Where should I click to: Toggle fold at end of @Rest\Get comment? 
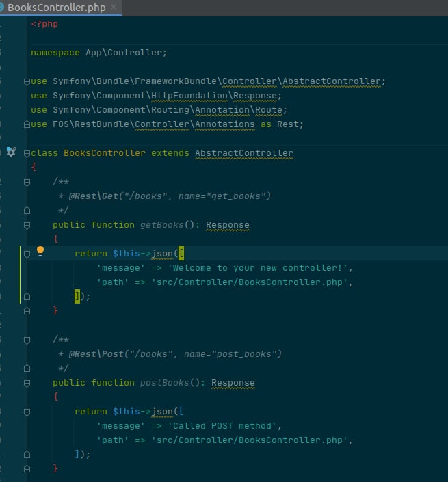pos(27,211)
